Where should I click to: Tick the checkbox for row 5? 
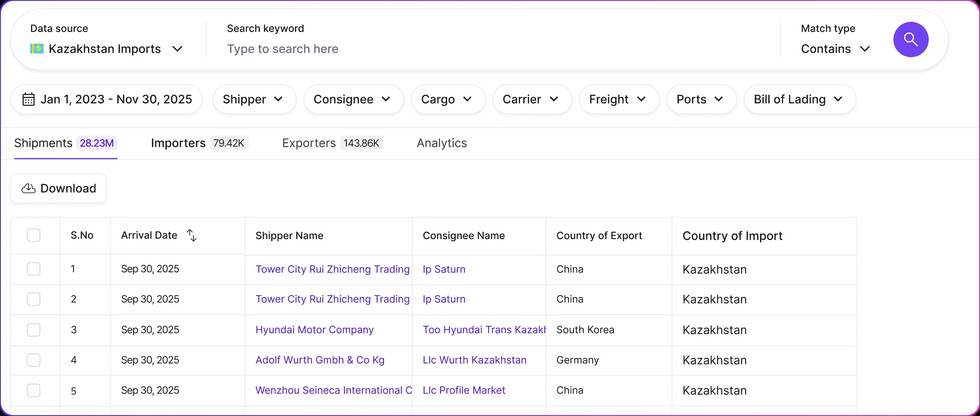click(33, 390)
